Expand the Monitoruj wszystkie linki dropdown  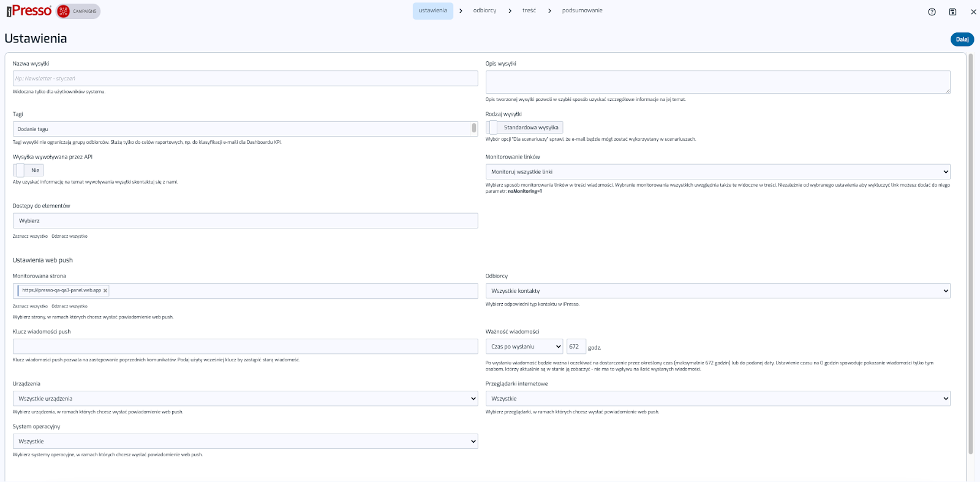(x=717, y=172)
